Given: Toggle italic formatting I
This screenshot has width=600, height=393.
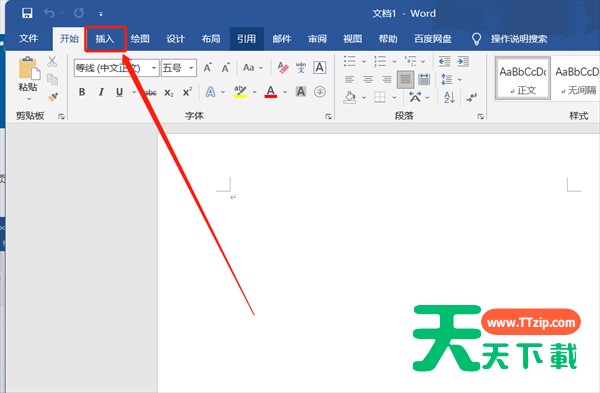Looking at the screenshot, I should 101,92.
